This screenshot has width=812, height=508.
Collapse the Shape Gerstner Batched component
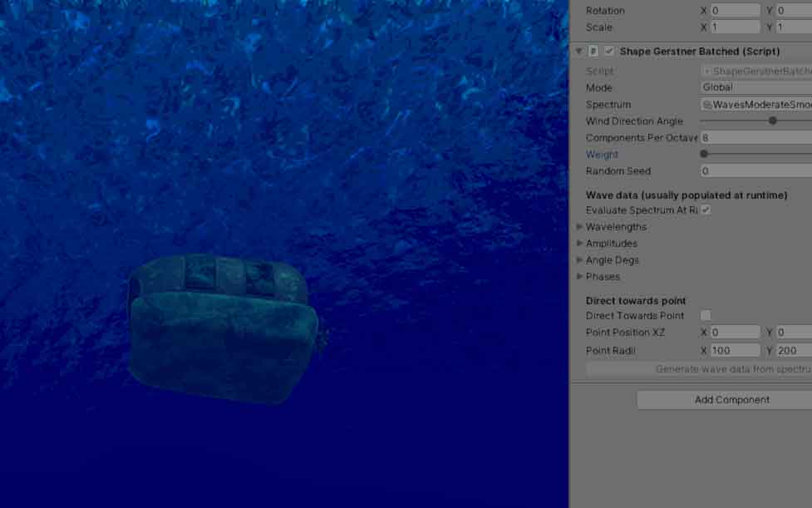point(579,51)
